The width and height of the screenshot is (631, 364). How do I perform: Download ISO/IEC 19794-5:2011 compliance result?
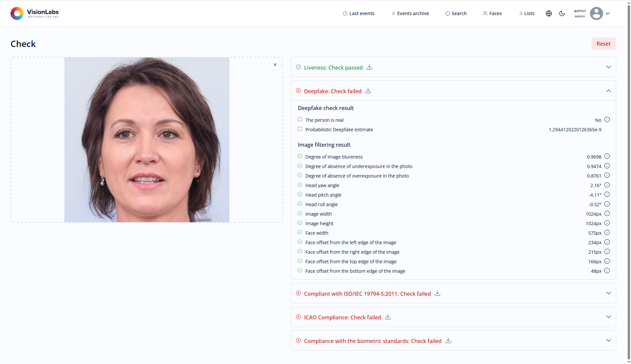click(437, 293)
